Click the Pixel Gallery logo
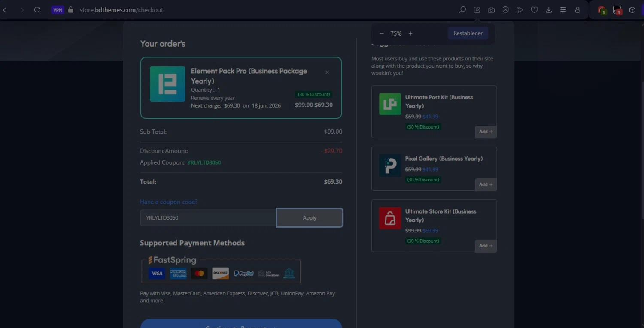The width and height of the screenshot is (644, 328). pos(390,166)
